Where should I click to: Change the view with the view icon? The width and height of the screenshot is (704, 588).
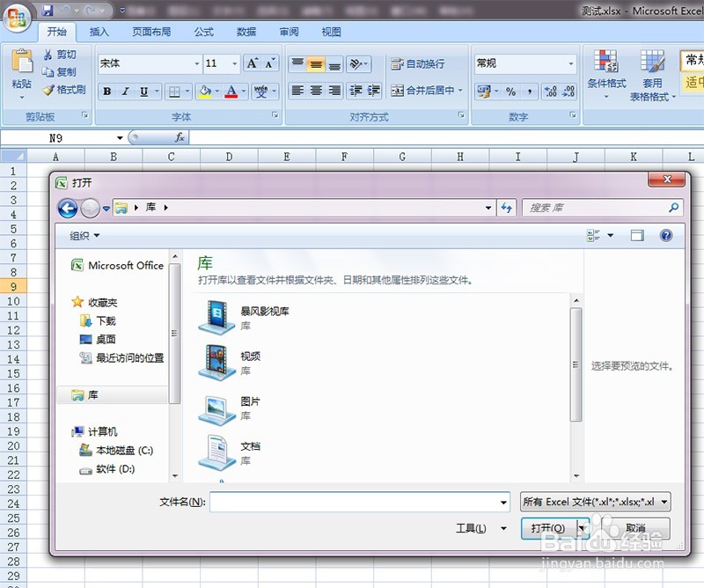[x=593, y=235]
